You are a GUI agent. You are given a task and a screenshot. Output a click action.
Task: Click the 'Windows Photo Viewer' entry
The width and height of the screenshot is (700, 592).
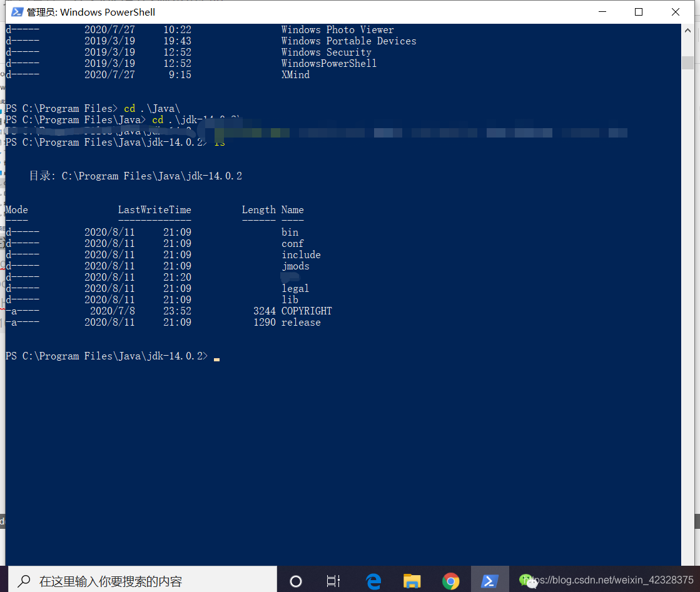[x=338, y=30]
